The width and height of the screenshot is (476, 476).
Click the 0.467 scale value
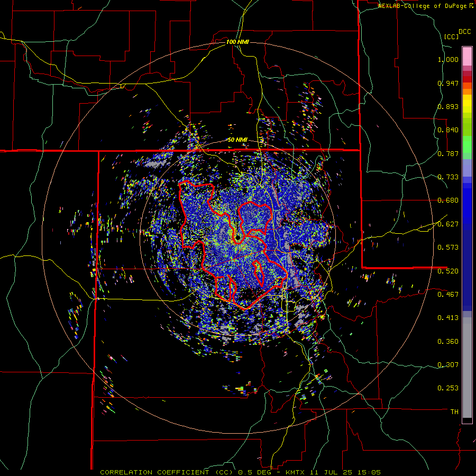[448, 294]
